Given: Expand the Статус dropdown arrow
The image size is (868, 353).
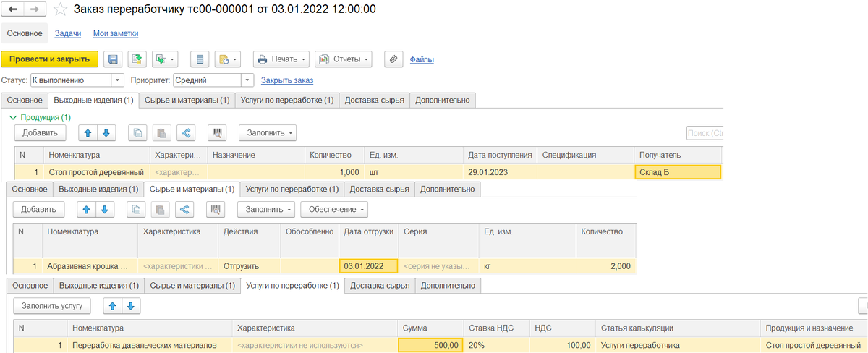Looking at the screenshot, I should tap(119, 80).
